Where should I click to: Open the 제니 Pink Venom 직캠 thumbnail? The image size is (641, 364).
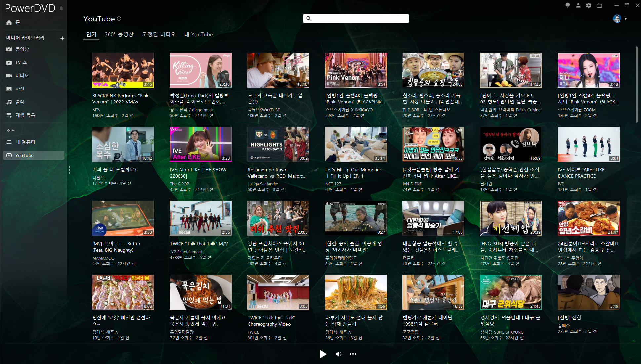click(x=589, y=70)
